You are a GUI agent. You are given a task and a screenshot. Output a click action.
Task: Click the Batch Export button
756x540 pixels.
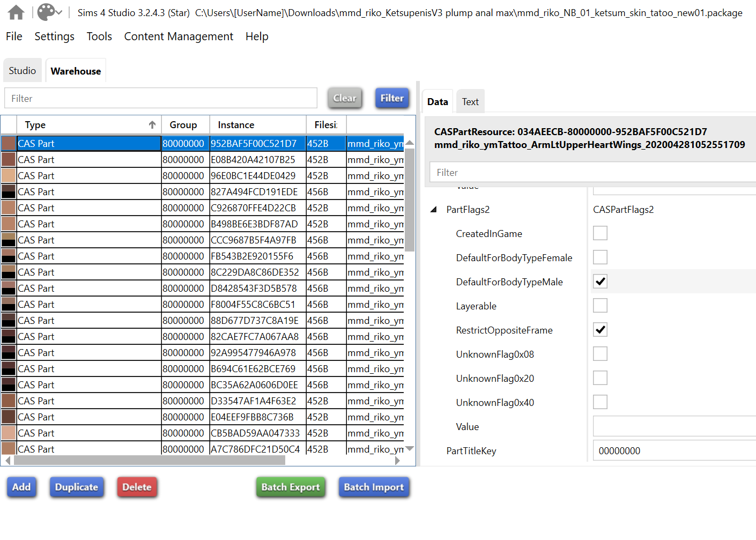click(x=291, y=487)
